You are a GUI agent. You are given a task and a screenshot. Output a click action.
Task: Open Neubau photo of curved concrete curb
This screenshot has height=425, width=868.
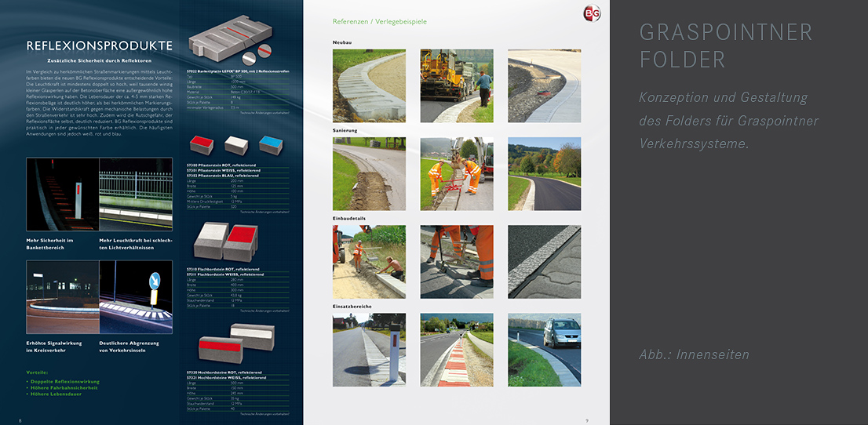click(x=369, y=85)
